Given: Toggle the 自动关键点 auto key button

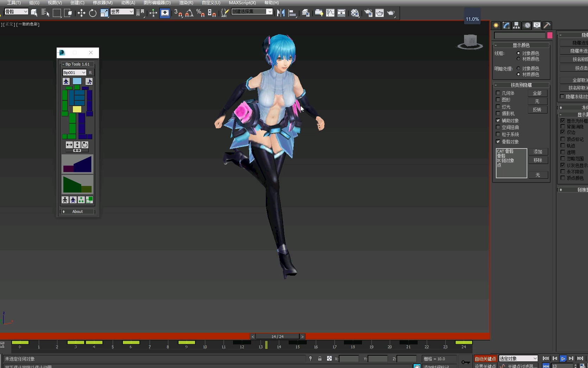Looking at the screenshot, I should (485, 358).
